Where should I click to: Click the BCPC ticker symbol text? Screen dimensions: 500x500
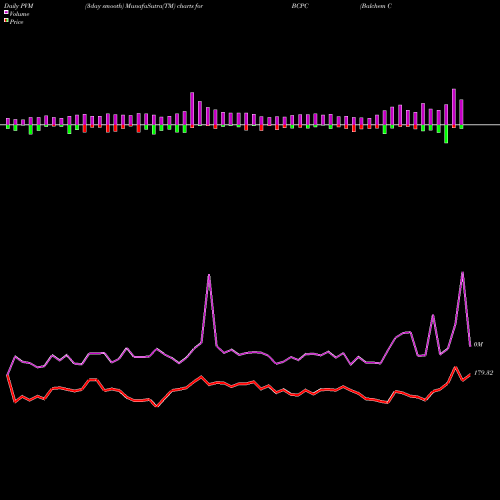(x=300, y=6)
